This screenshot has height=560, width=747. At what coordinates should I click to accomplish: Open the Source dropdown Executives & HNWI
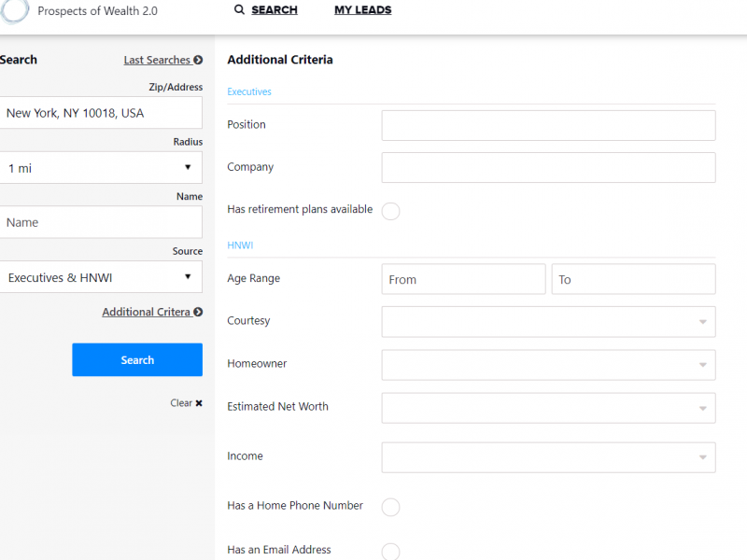pyautogui.click(x=101, y=277)
